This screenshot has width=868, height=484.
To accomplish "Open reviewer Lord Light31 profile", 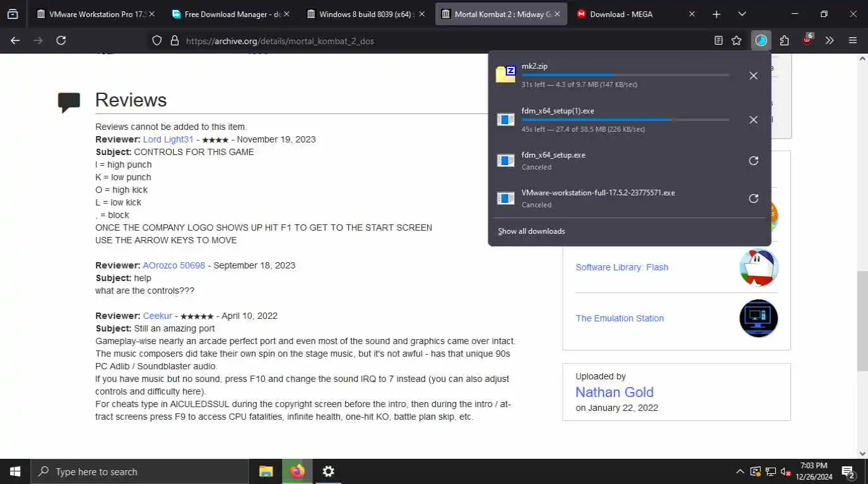I will point(168,139).
